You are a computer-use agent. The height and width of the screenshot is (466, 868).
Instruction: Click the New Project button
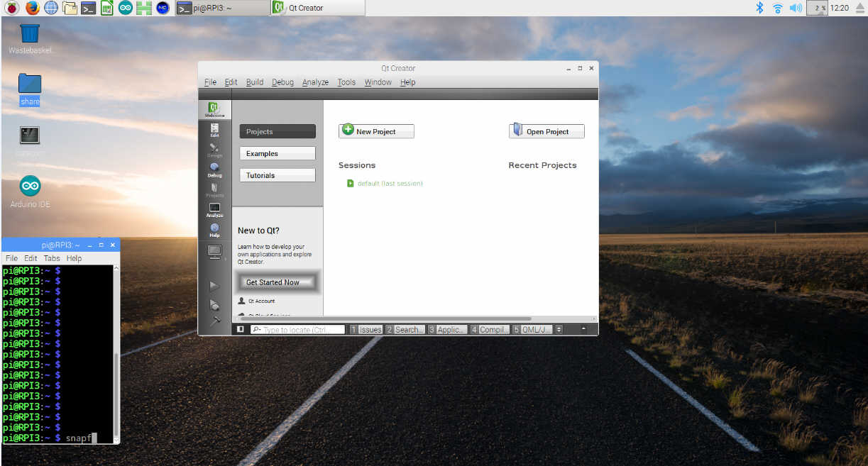[376, 131]
